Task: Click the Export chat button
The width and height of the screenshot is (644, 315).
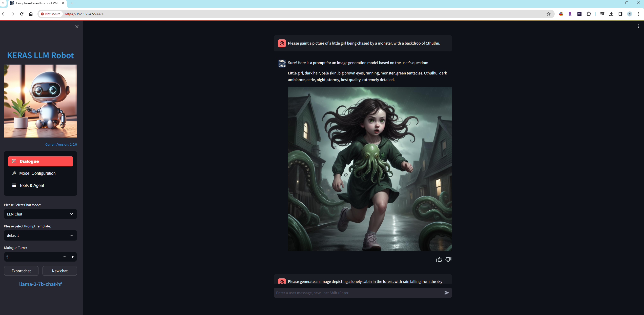Action: [21, 271]
